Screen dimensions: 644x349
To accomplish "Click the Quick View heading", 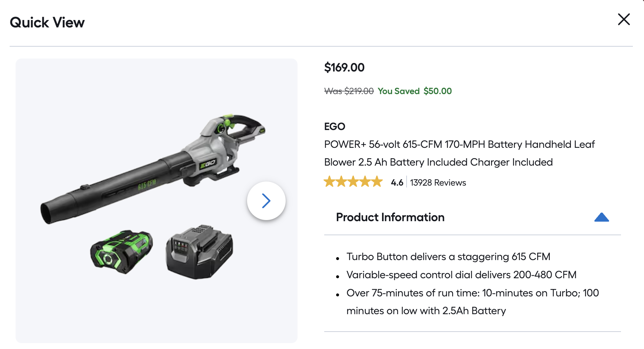I will pyautogui.click(x=47, y=23).
